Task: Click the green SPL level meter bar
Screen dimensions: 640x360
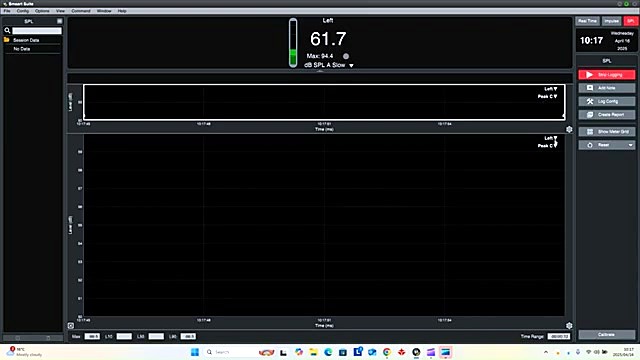Action: tap(293, 43)
